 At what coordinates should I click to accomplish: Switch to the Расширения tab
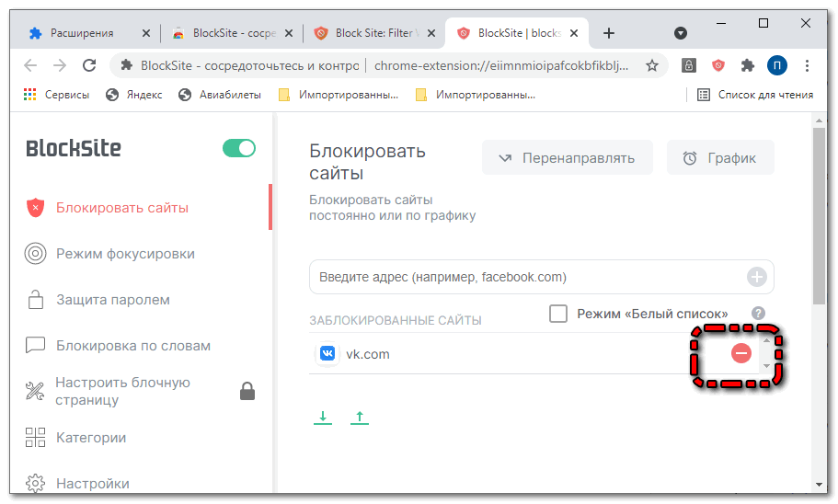[83, 33]
